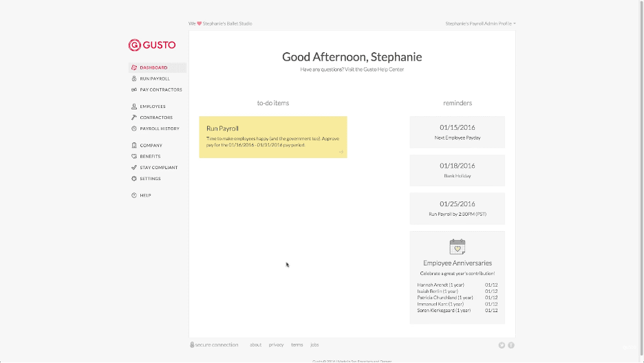Click the Run Payroll sidebar icon
The image size is (644, 363).
tap(134, 78)
